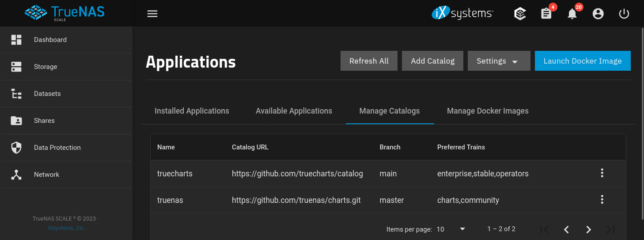Click the master branch cell
Screen dimensions: 644x240
pyautogui.click(x=392, y=200)
